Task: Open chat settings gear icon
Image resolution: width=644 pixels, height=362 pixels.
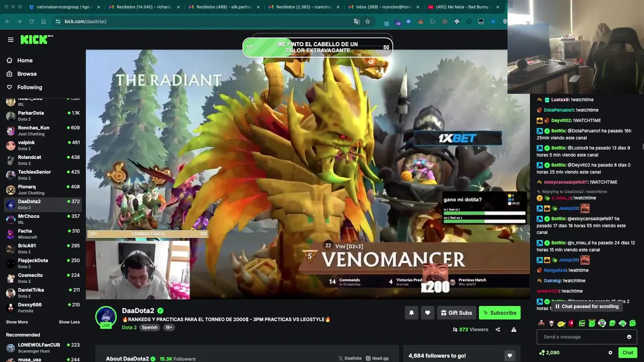Action: pos(610,352)
